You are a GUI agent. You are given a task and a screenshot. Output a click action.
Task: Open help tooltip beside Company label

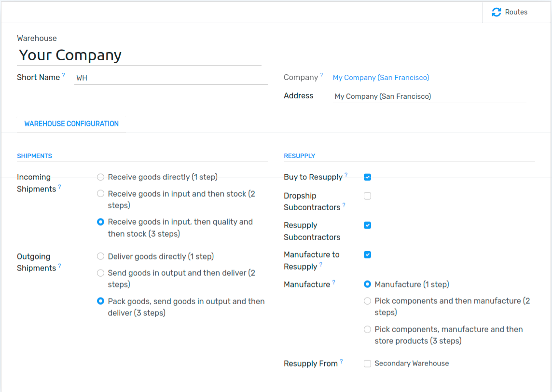tap(321, 75)
